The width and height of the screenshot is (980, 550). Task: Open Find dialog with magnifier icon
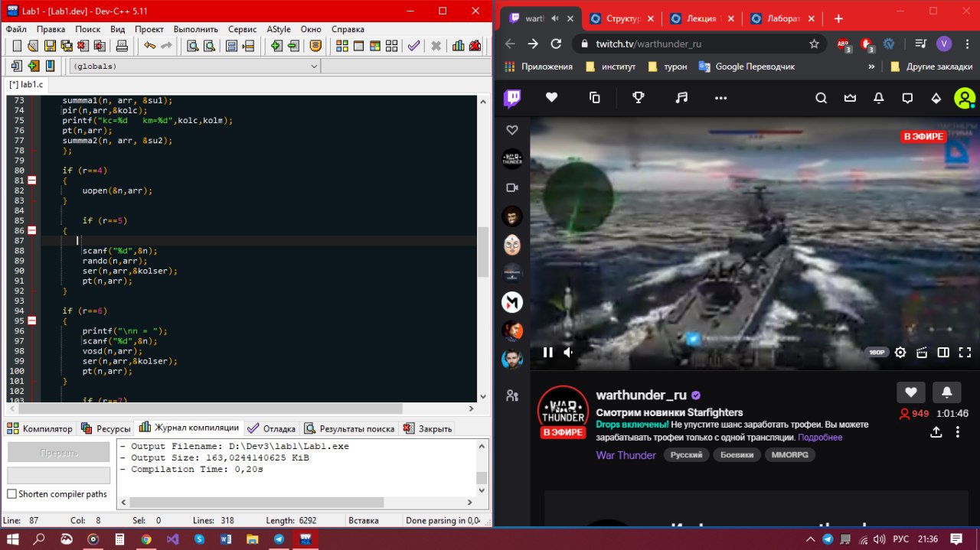(192, 46)
